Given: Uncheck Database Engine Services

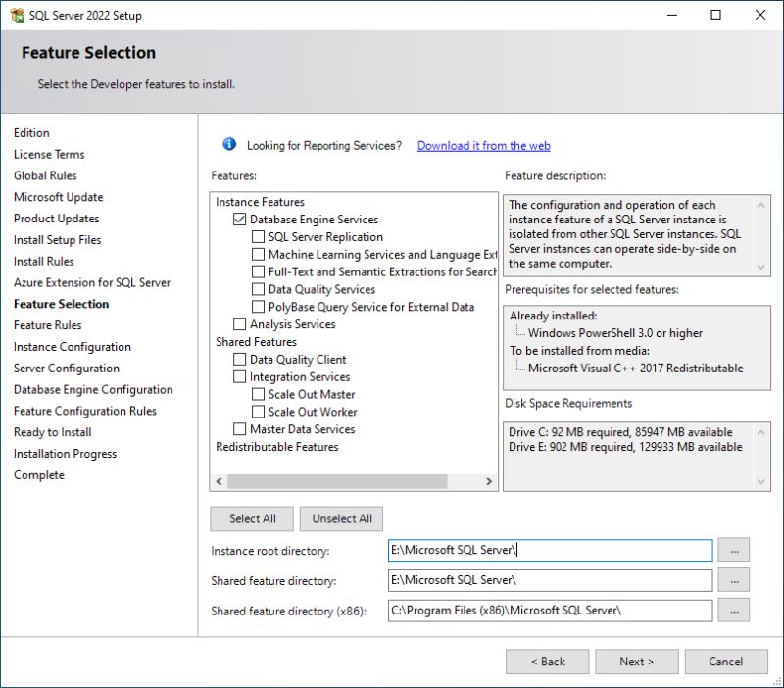Looking at the screenshot, I should point(238,219).
